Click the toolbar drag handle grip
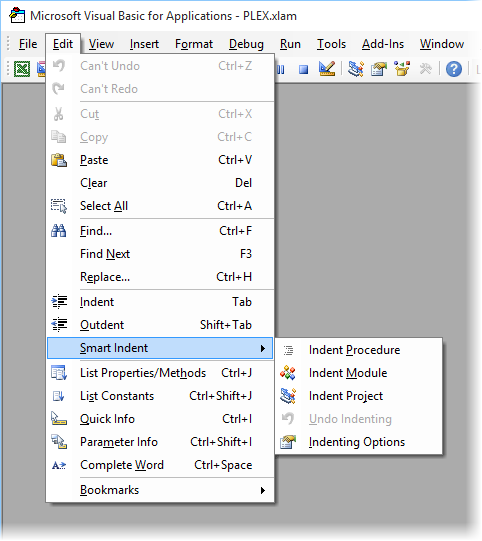Screen dimensions: 482x541 pyautogui.click(x=8, y=69)
